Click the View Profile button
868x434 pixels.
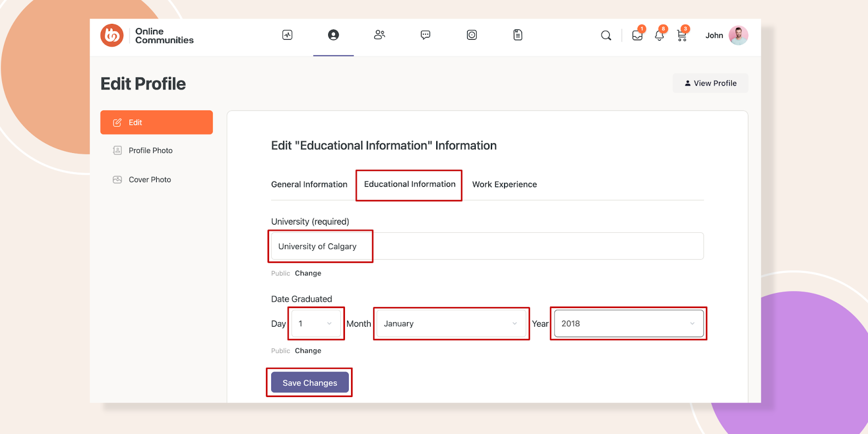pos(711,83)
